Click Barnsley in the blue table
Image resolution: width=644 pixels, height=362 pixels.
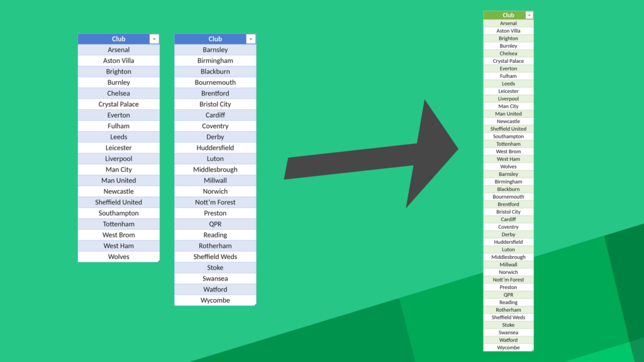pos(215,50)
